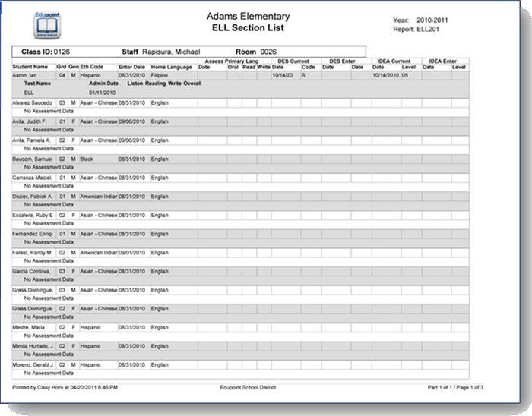Image resolution: width=532 pixels, height=416 pixels.
Task: Click 'American Indian' in Dozier row
Action: pos(99,197)
